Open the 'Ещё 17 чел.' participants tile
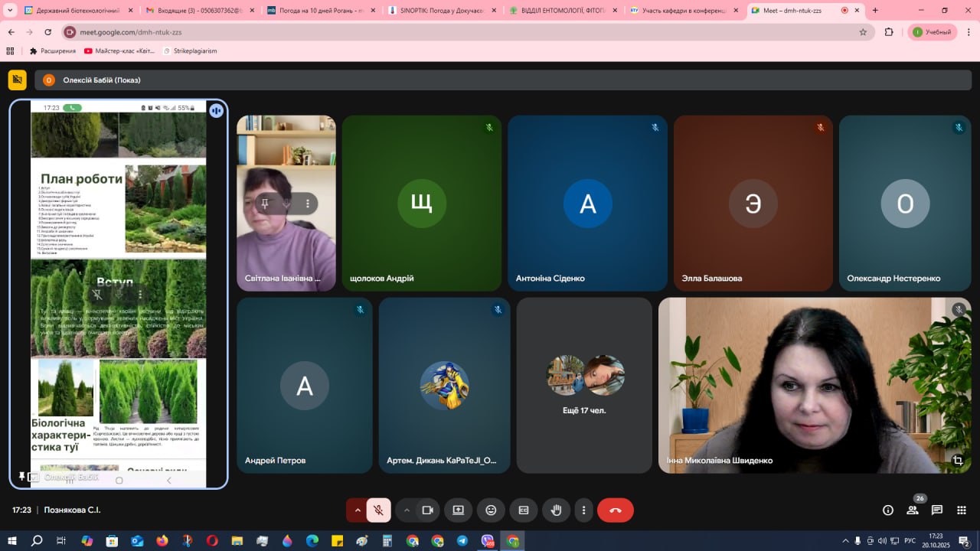Viewport: 980px width, 551px height. coord(584,385)
